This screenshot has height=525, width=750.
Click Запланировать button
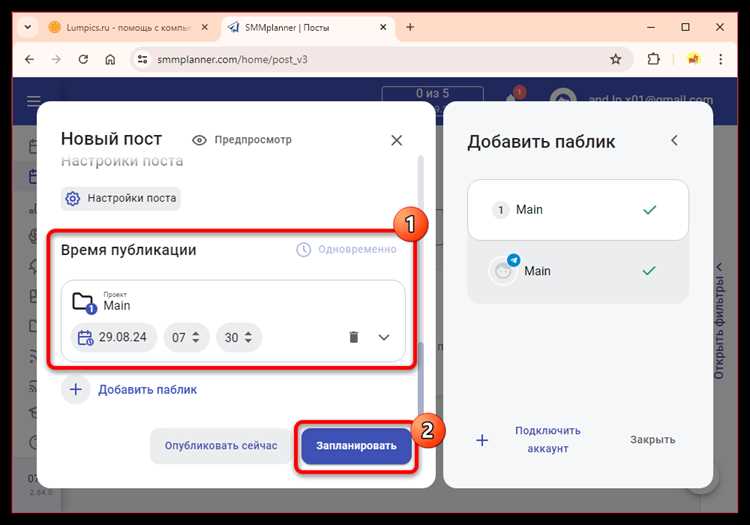pos(356,446)
